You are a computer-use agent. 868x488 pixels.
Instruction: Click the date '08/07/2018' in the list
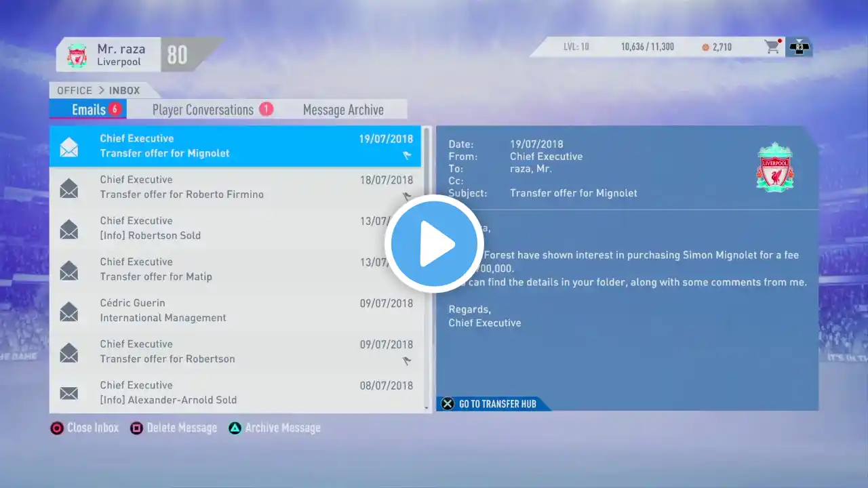(x=386, y=386)
